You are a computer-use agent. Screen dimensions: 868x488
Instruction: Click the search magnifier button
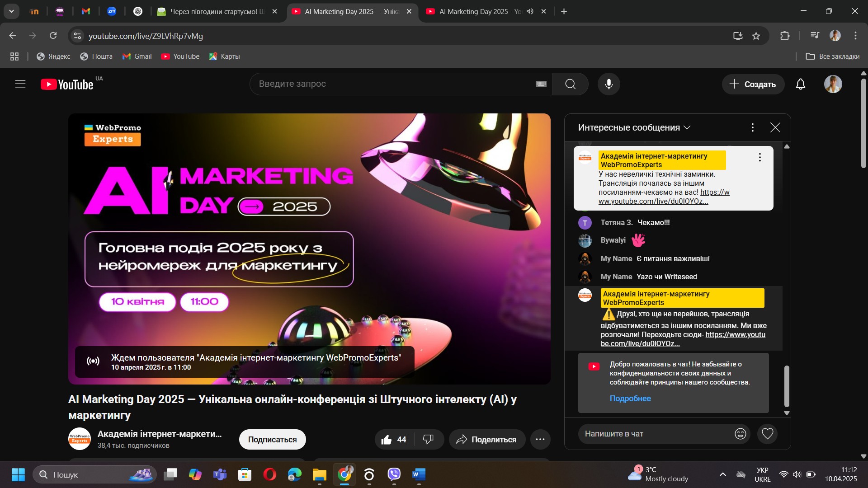(x=570, y=84)
